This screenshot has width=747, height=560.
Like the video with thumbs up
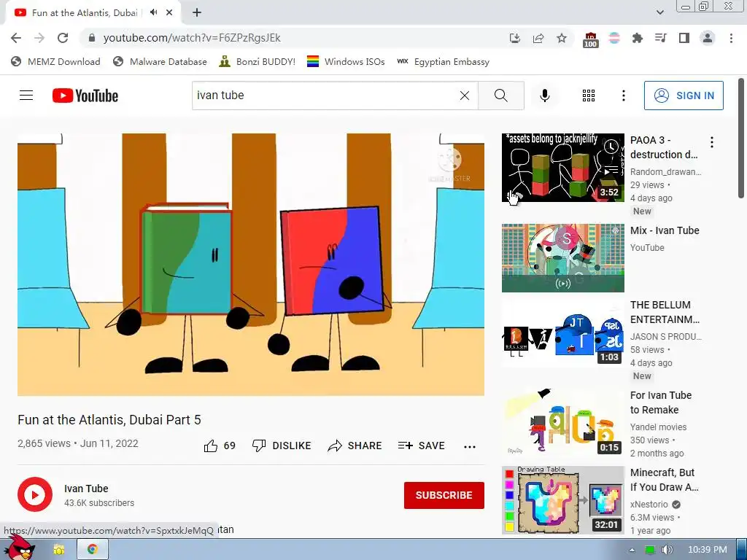pos(220,446)
